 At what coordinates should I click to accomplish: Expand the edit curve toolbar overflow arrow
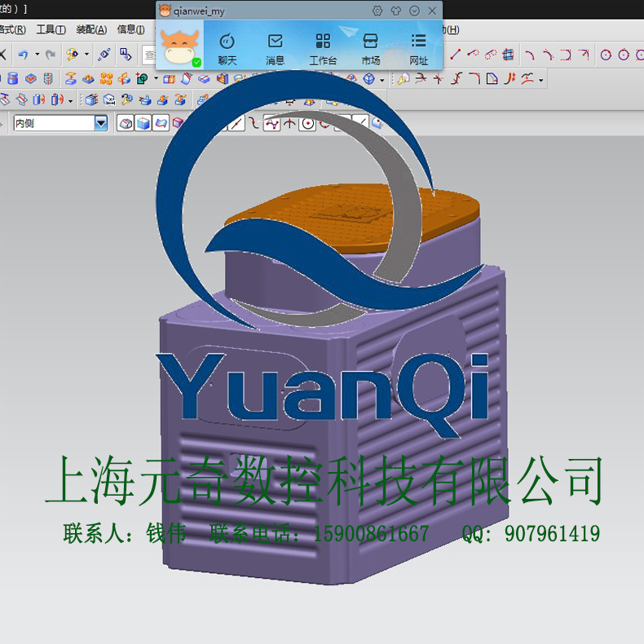click(x=541, y=80)
